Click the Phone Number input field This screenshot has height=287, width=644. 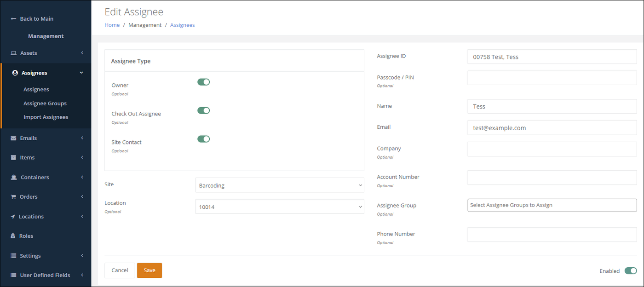pos(552,235)
